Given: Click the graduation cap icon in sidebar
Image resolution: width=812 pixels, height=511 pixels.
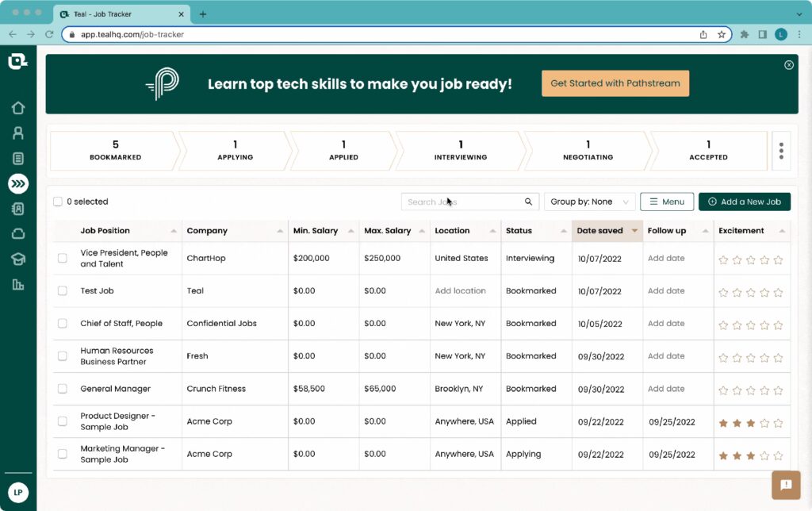Looking at the screenshot, I should tap(17, 259).
